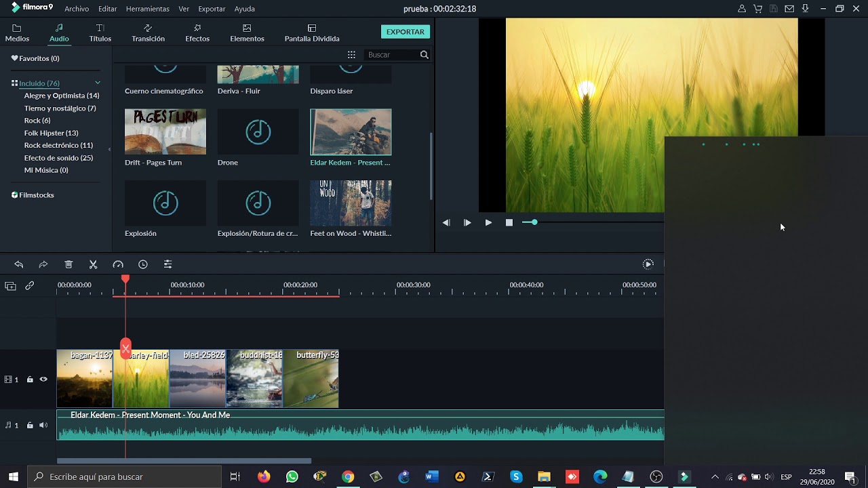Click the undo arrow in timeline toolbar
This screenshot has height=488, width=868.
click(18, 264)
